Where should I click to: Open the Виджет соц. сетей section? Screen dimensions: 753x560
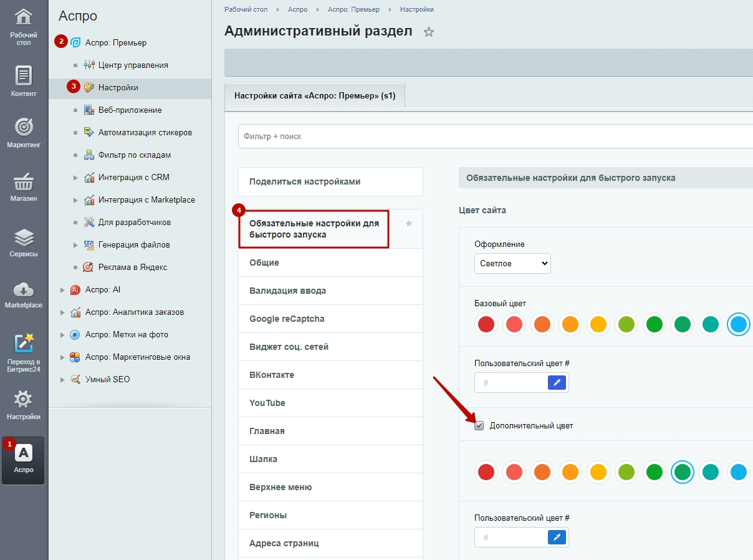(x=330, y=347)
